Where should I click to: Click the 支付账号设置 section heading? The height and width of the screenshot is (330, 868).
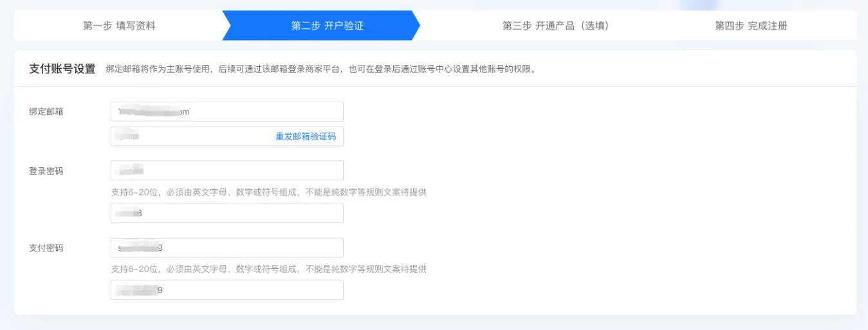[x=62, y=69]
